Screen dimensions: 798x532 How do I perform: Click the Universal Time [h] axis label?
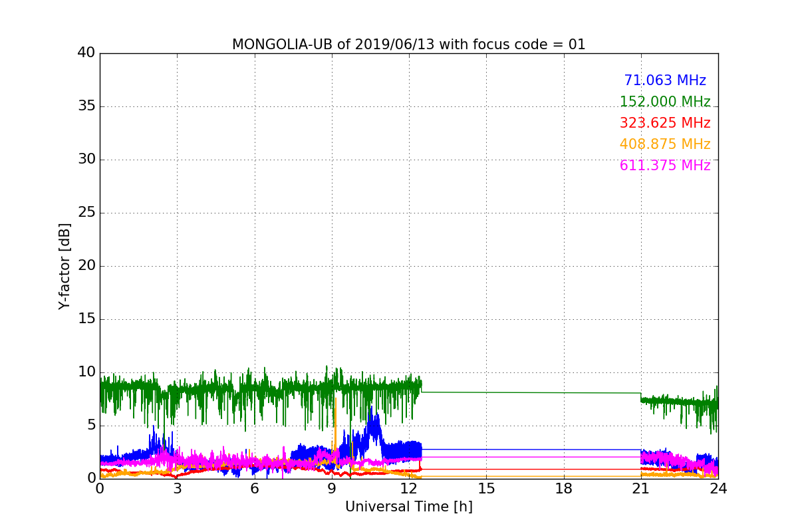point(408,507)
